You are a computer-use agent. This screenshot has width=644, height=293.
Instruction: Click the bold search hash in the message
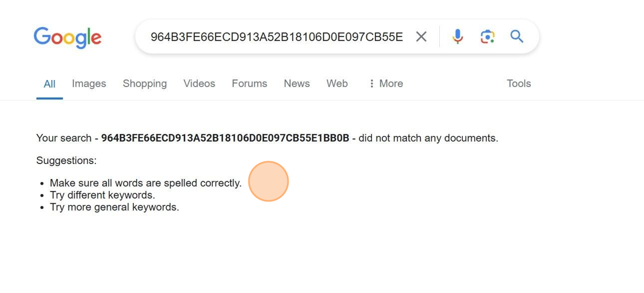tap(225, 138)
